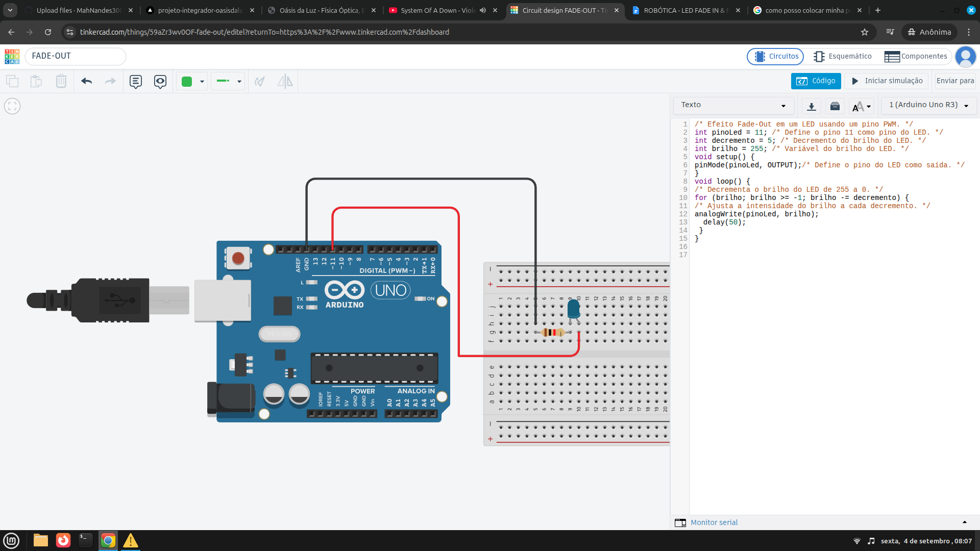Select the Upload files MahNandes browser tab

point(79,10)
